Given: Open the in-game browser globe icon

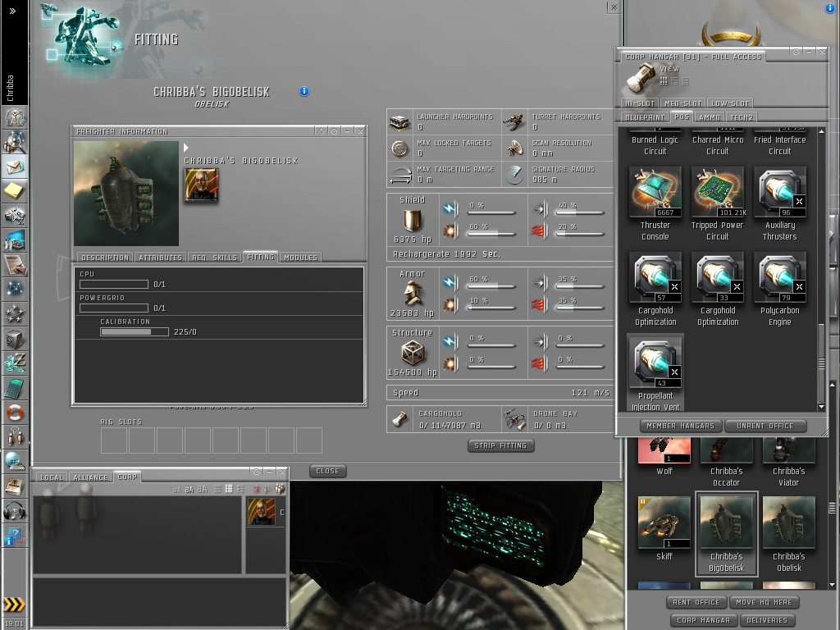Looking at the screenshot, I should (15, 462).
